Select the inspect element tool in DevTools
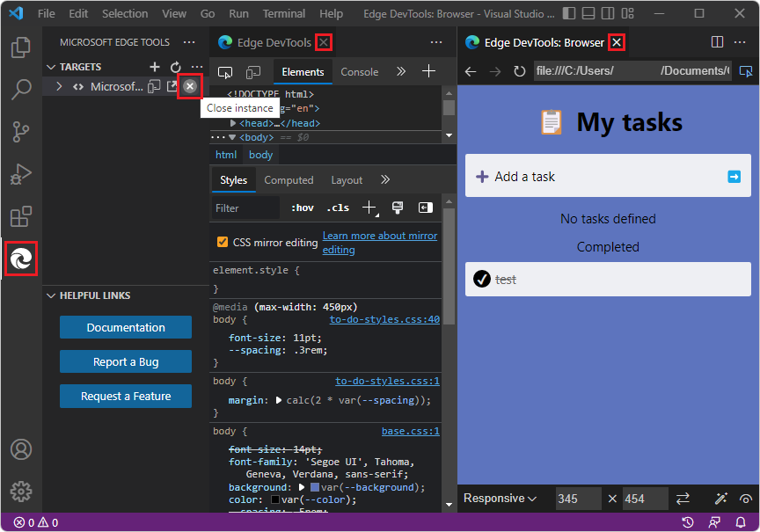Screen dimensions: 760x532 coord(224,73)
